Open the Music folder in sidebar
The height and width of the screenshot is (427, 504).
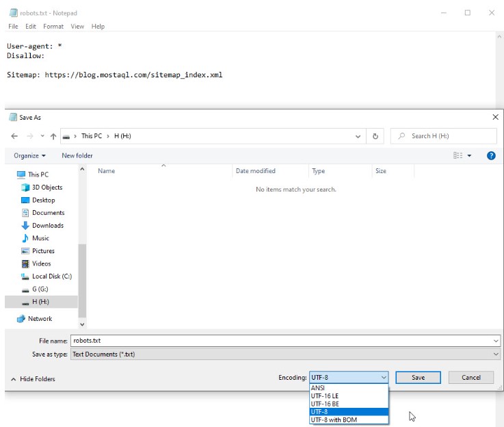35,238
